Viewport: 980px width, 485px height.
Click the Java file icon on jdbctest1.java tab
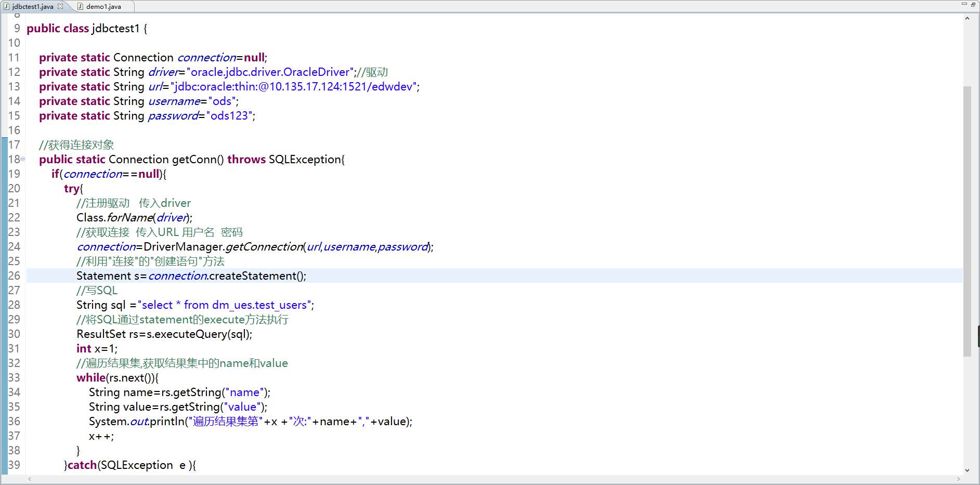coord(6,6)
